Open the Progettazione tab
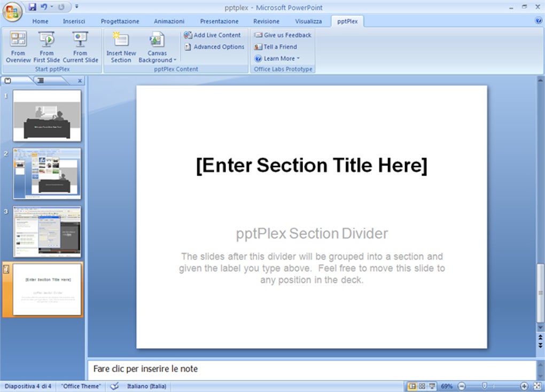The image size is (545, 392). pyautogui.click(x=120, y=21)
